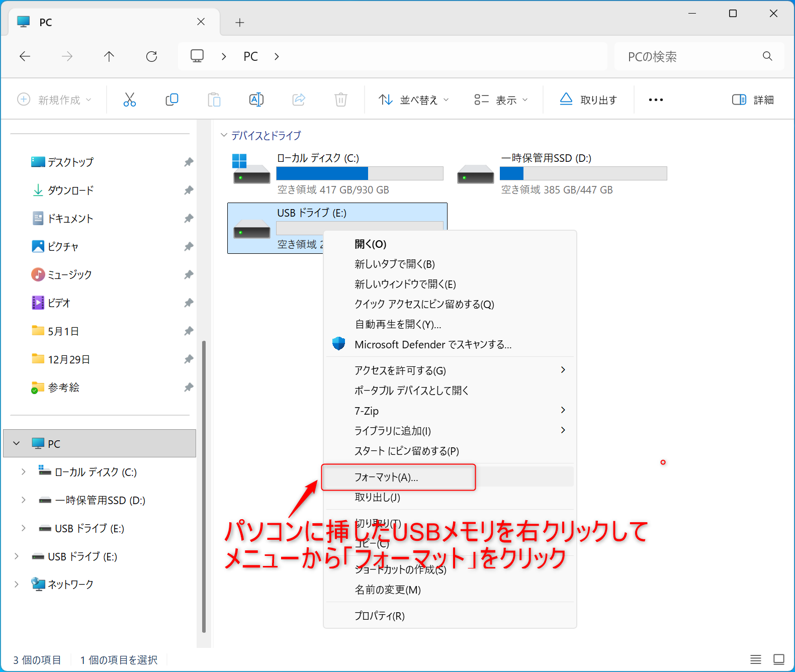Click the Cut scissors icon in toolbar
Screen dimensions: 795x672
tap(130, 100)
